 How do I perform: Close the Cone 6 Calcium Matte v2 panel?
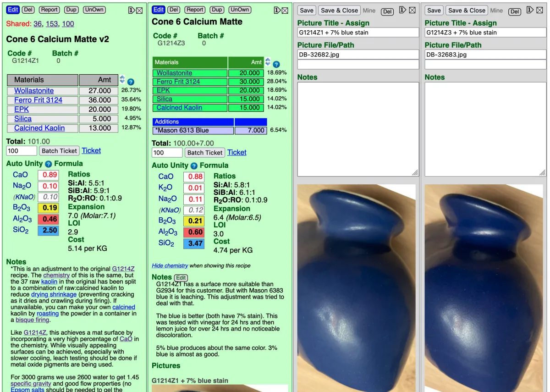(x=139, y=10)
